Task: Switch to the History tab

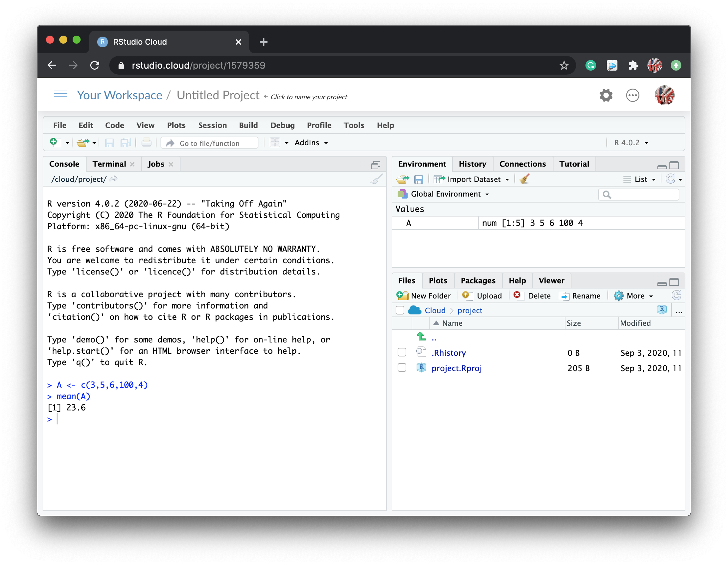Action: (x=472, y=164)
